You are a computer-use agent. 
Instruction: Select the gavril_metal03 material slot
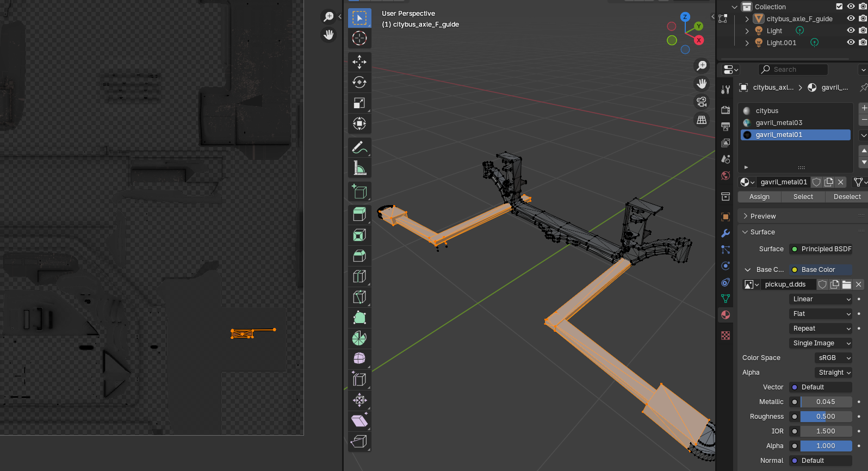click(x=779, y=123)
